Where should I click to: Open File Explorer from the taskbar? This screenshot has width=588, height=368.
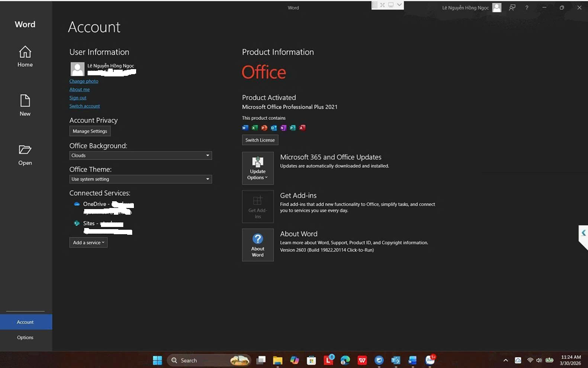coord(277,361)
